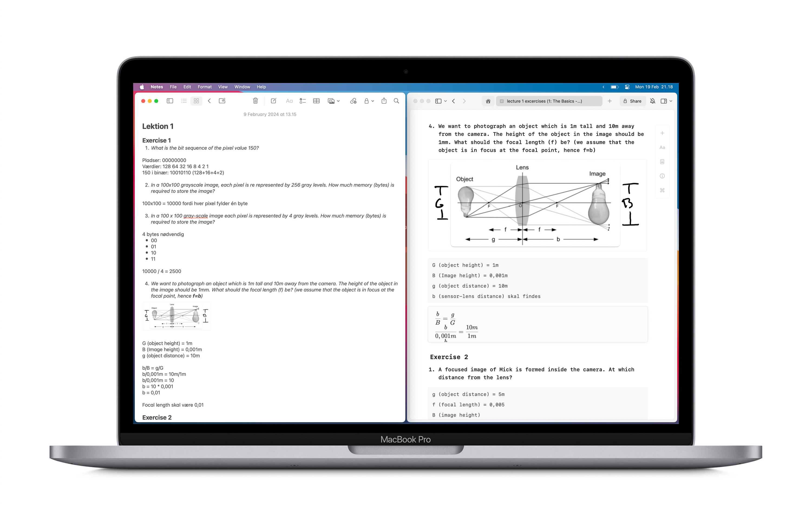Click the checklist icon in Notes toolbar
Image resolution: width=812 pixels, height=507 pixels.
coord(303,102)
